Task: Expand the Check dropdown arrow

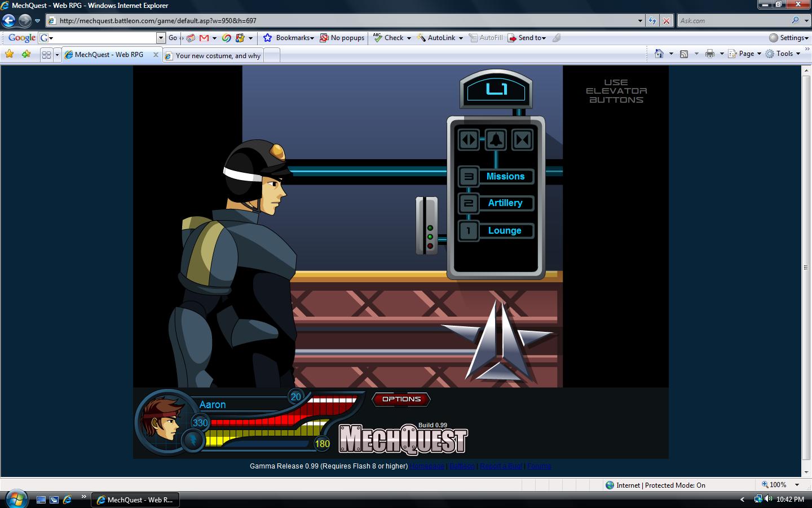Action: point(409,38)
